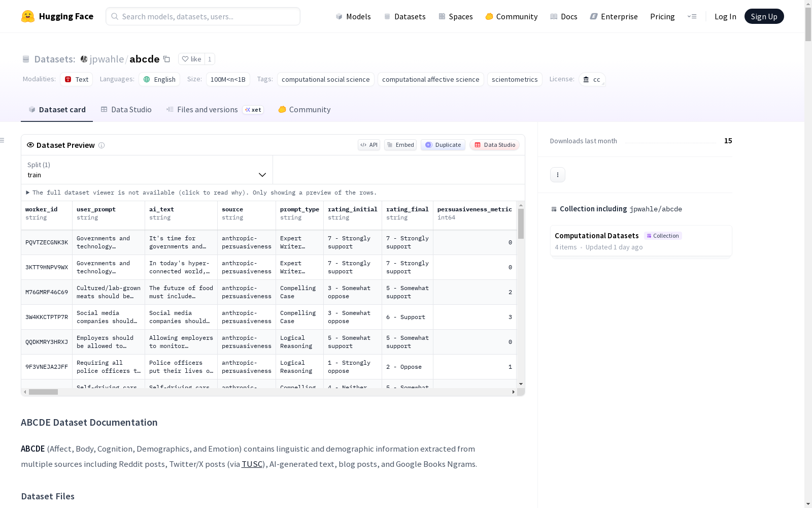
Task: Click the API button in preview header
Action: (x=369, y=145)
